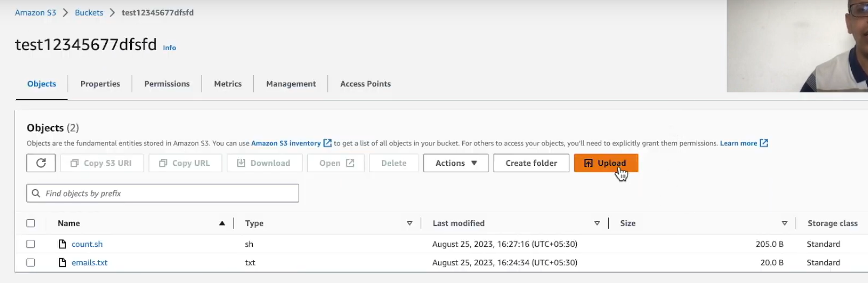This screenshot has width=868, height=283.
Task: Click the Info link beside bucket name
Action: [x=170, y=48]
